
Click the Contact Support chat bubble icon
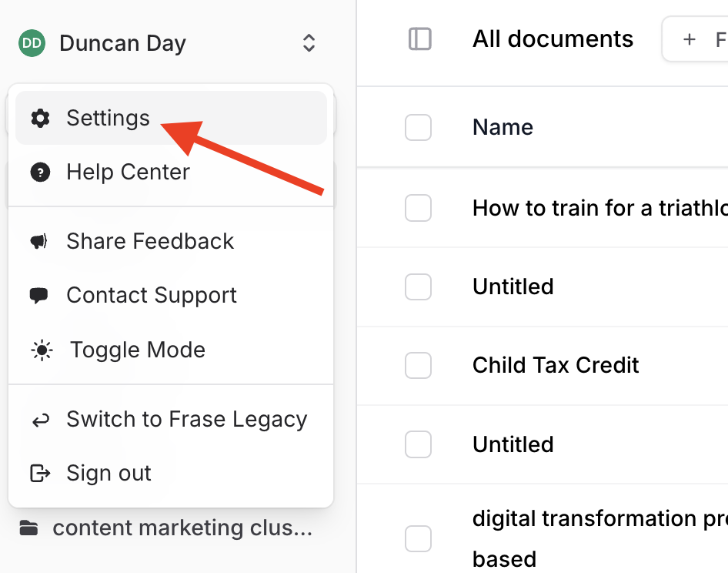[39, 295]
